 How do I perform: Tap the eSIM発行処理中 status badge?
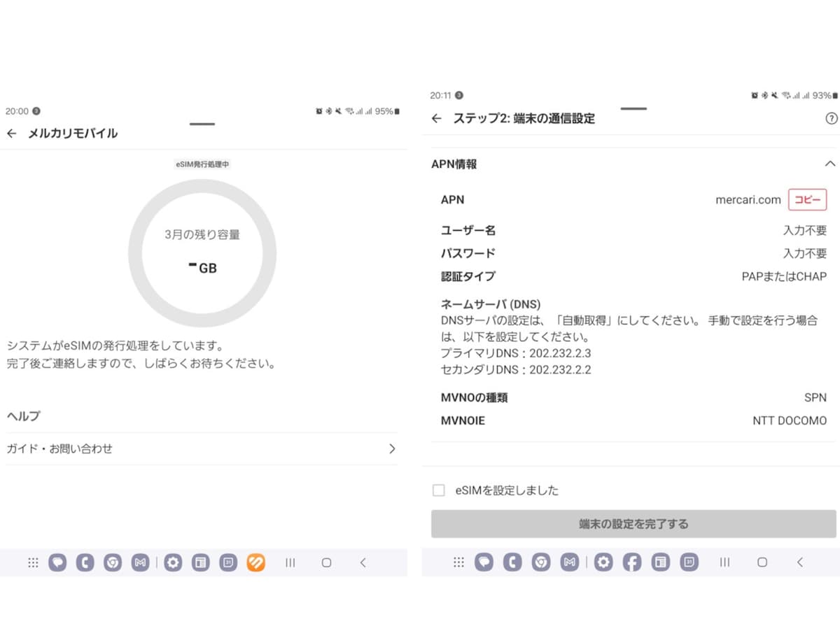pyautogui.click(x=202, y=164)
